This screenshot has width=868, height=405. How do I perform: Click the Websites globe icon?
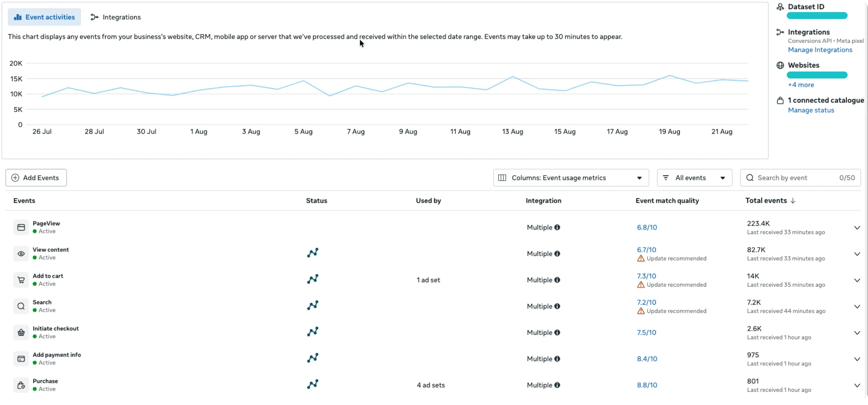pyautogui.click(x=780, y=65)
